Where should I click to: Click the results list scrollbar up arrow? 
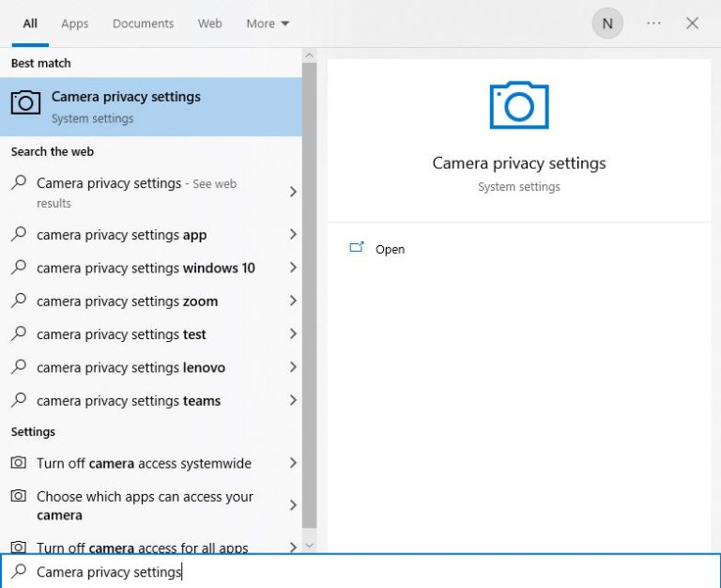click(x=309, y=55)
